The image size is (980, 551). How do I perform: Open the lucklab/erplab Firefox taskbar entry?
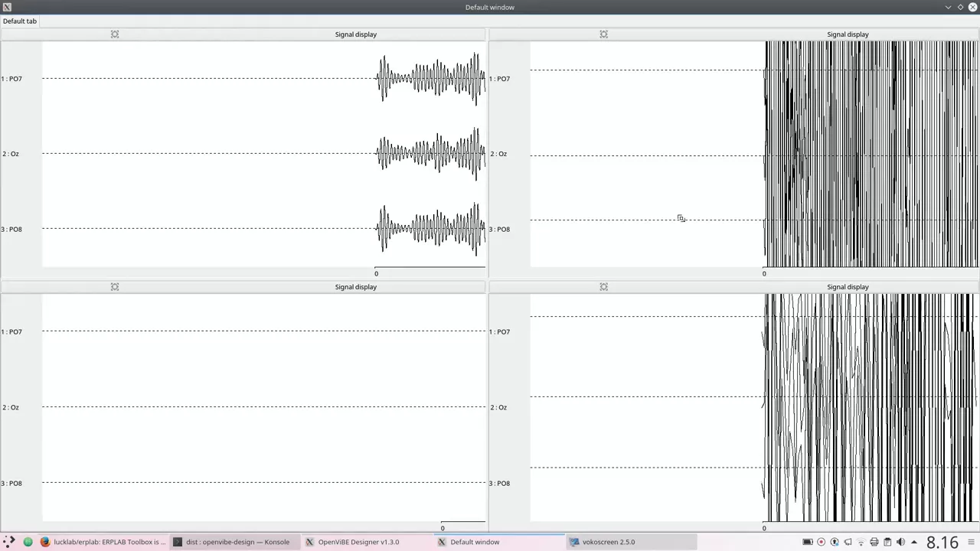tap(103, 542)
